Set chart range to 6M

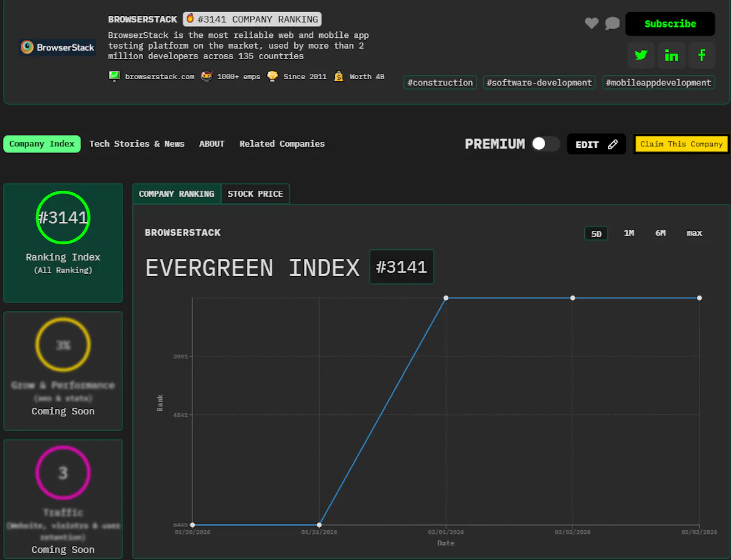click(660, 233)
